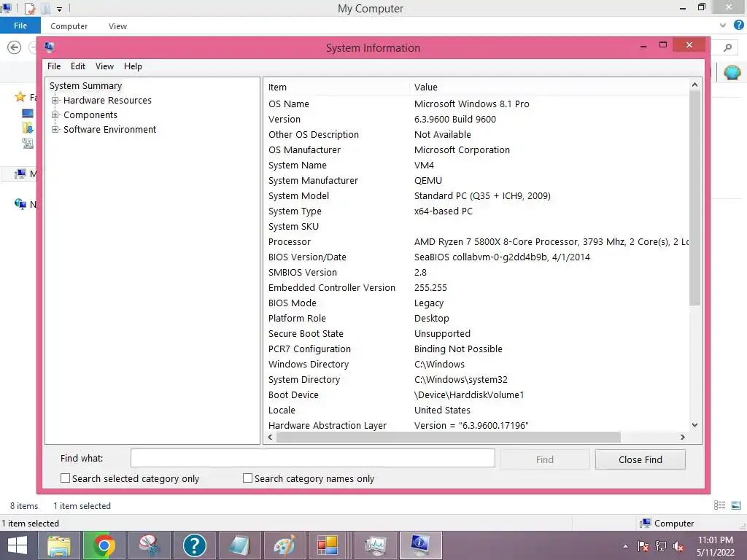Open the Action Center flag tray icon
Screen dimensions: 747x560
[643, 546]
